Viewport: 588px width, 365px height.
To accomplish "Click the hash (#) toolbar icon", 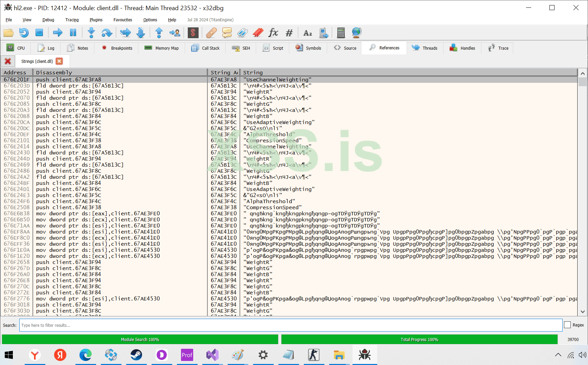I will 289,33.
